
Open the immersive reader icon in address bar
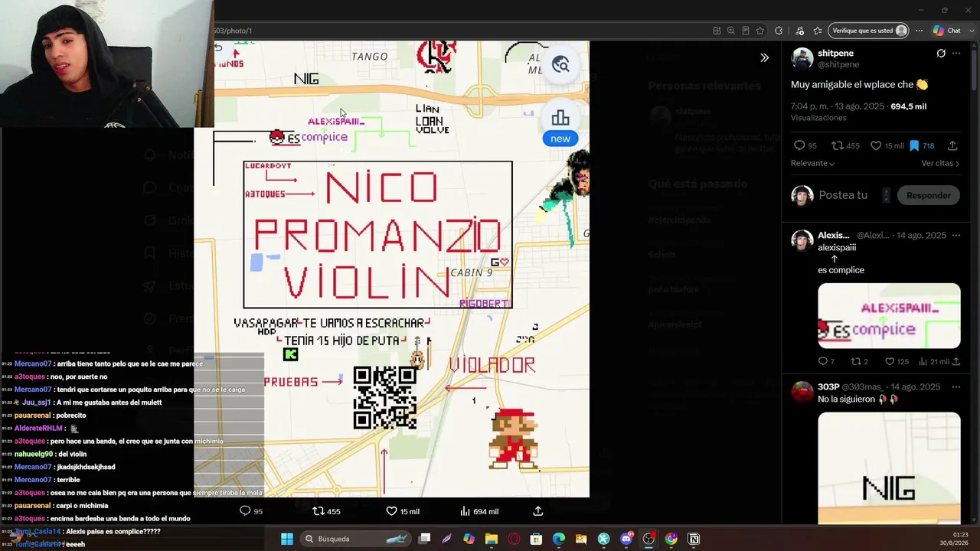tap(746, 31)
